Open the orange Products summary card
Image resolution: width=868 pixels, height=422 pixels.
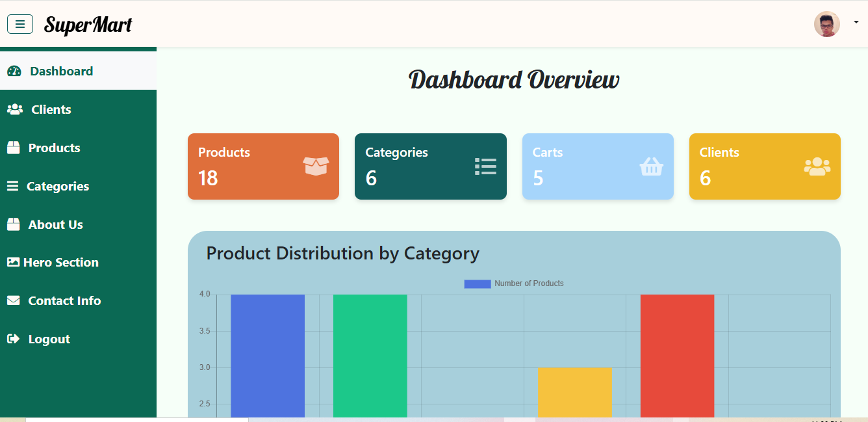pyautogui.click(x=263, y=166)
